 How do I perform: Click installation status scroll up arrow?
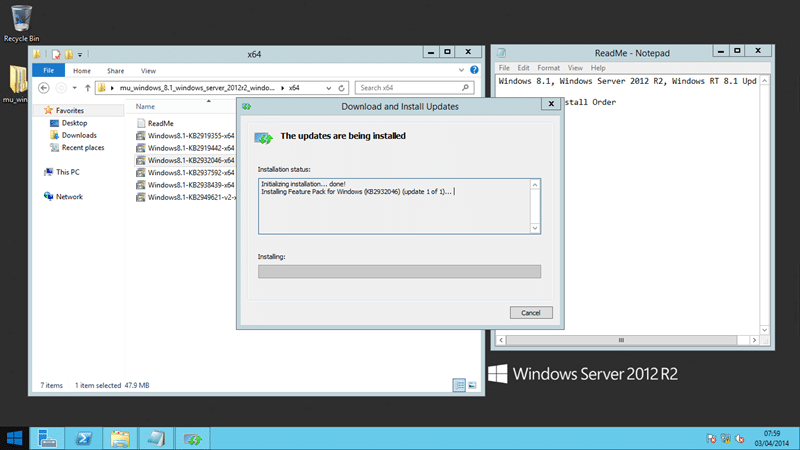535,185
